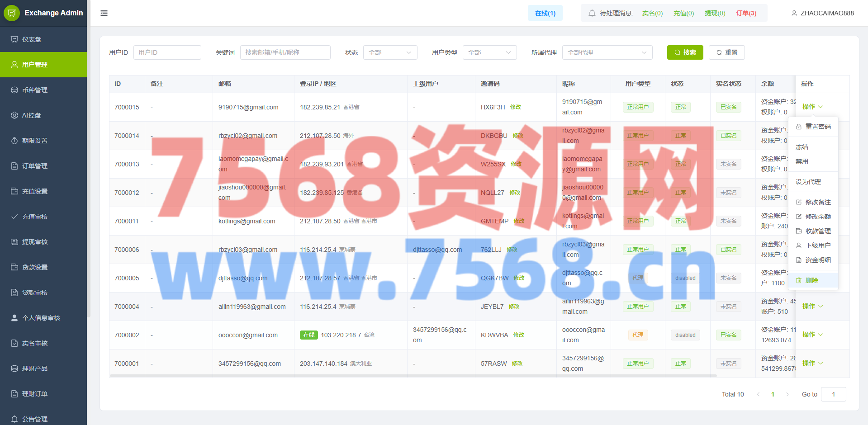
Task: Choose 删除 in the action menu
Action: 811,280
